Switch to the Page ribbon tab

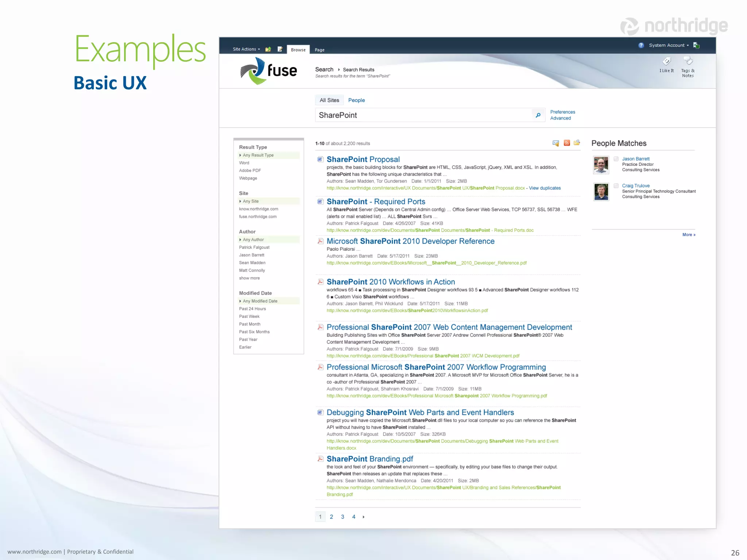tap(320, 50)
